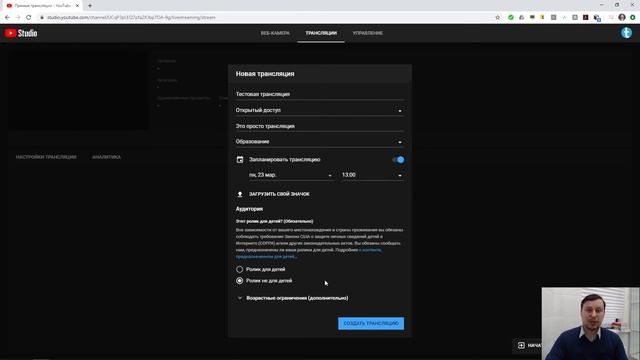Screen dimensions: 640x360
Task: Open the COPPA learn-more link in Аудитория text
Action: (x=309, y=253)
